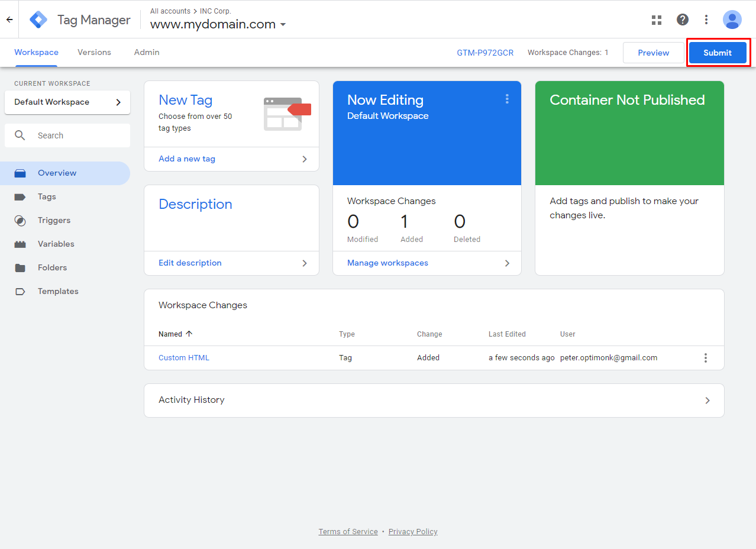The width and height of the screenshot is (756, 549).
Task: Open Custom HTML row three-dot menu
Action: pos(705,358)
